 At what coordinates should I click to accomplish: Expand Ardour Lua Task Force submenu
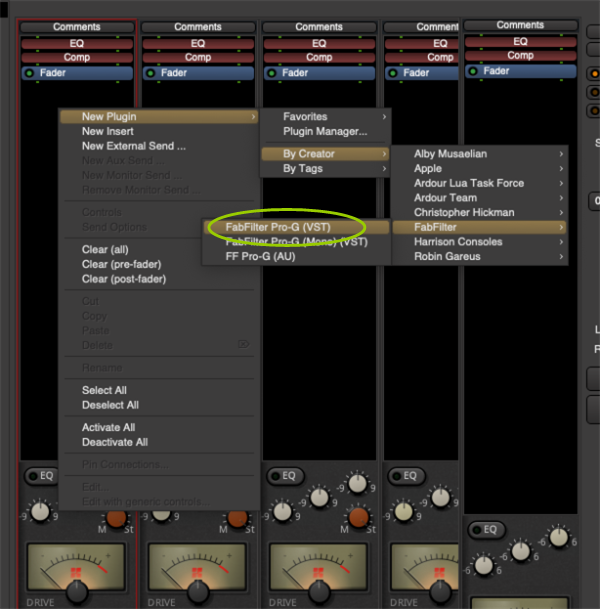[x=479, y=183]
